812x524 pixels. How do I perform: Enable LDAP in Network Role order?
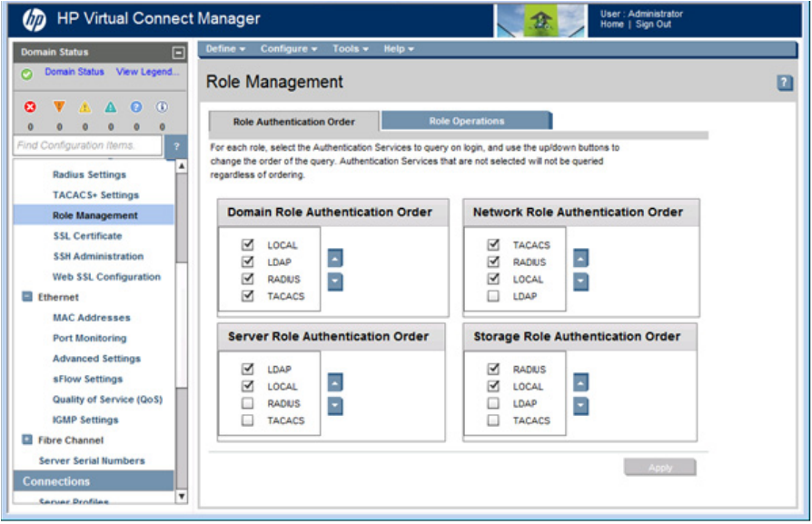[493, 296]
